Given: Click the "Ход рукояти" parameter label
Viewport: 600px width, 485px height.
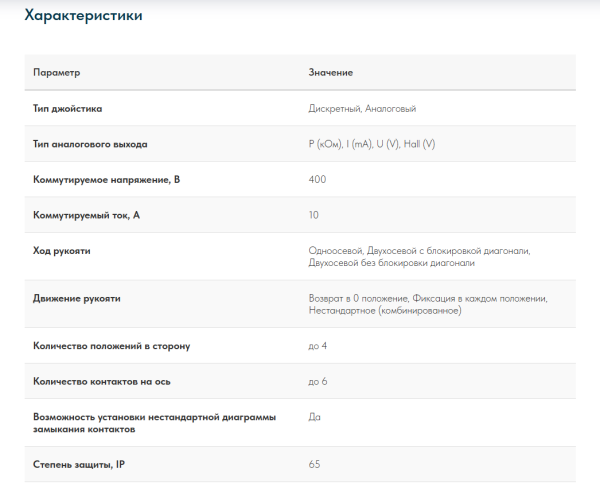Looking at the screenshot, I should (62, 250).
